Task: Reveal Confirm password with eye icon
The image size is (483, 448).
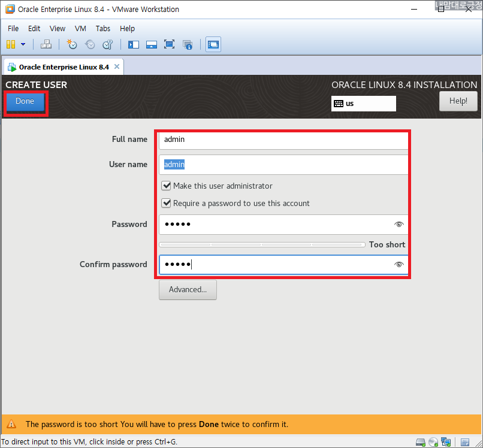Action: (x=399, y=265)
